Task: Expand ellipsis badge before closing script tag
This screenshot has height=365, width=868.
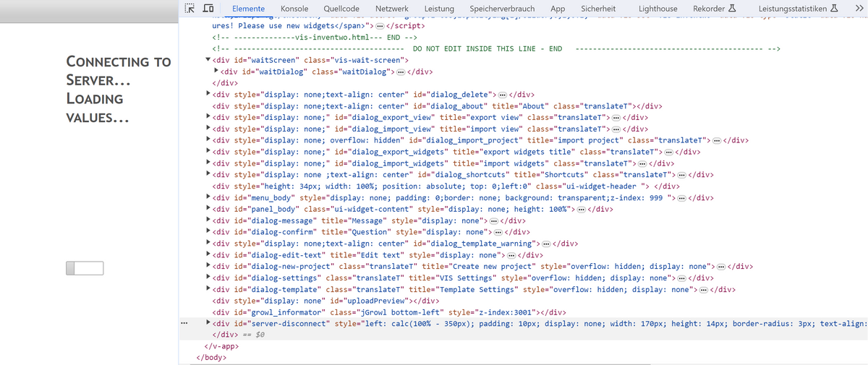Action: click(379, 26)
